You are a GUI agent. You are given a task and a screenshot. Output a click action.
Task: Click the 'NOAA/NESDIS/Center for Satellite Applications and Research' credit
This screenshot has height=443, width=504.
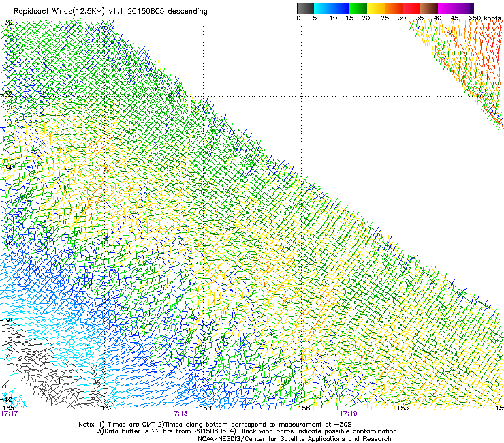[x=294, y=439]
